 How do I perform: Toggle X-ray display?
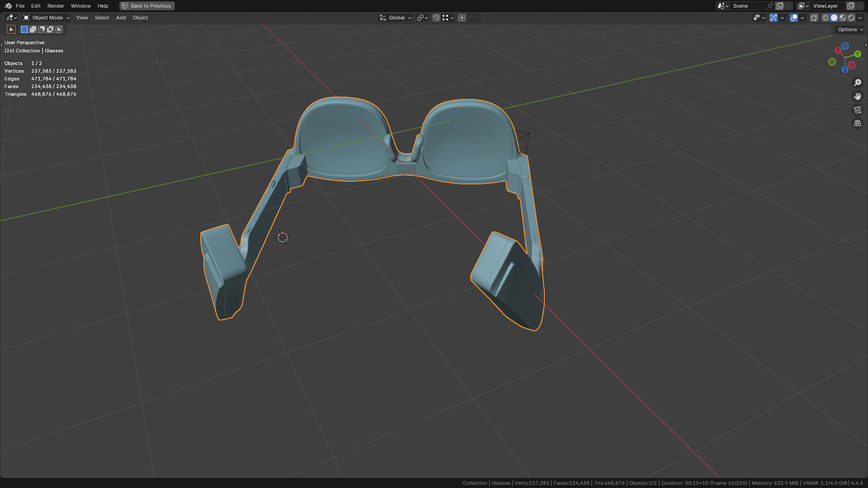pyautogui.click(x=814, y=18)
